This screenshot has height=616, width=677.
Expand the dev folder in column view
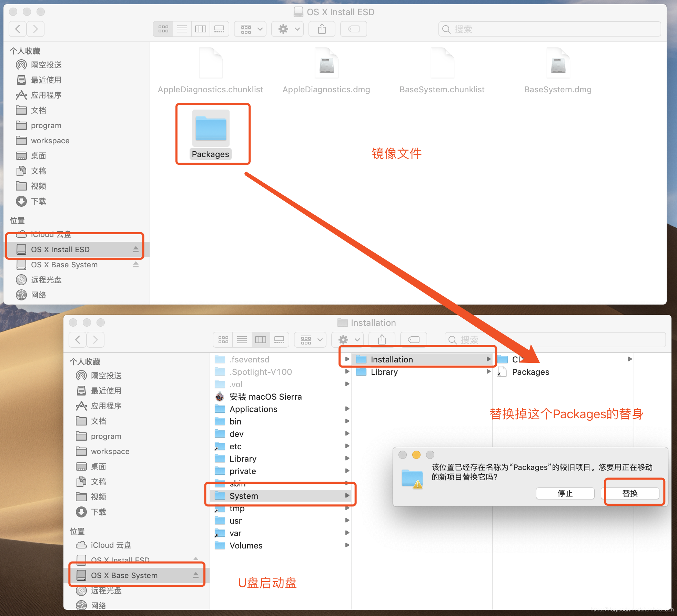347,434
